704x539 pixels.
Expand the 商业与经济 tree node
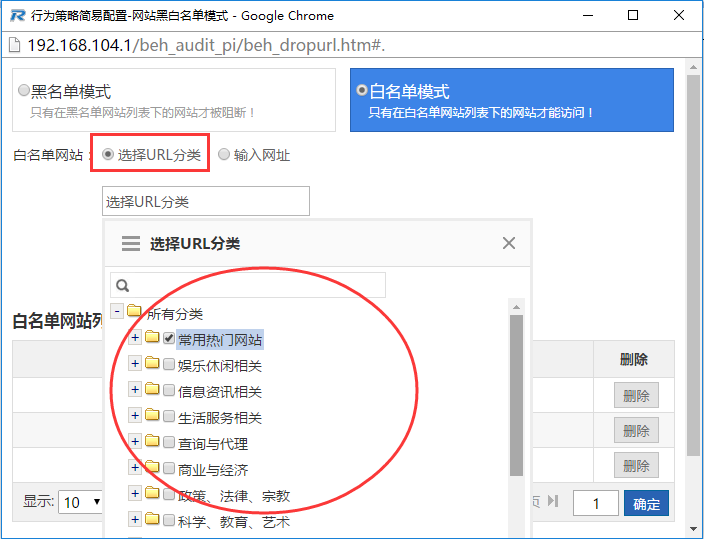point(135,469)
